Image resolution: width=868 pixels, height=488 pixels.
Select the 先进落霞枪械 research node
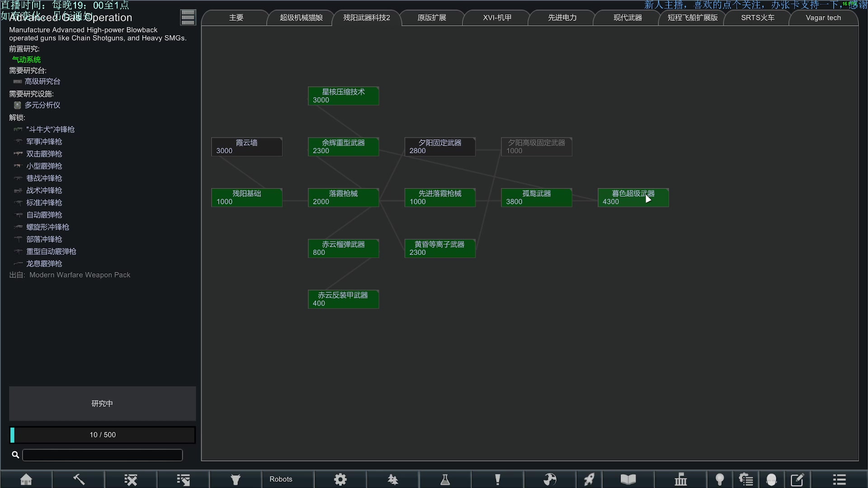pyautogui.click(x=440, y=197)
